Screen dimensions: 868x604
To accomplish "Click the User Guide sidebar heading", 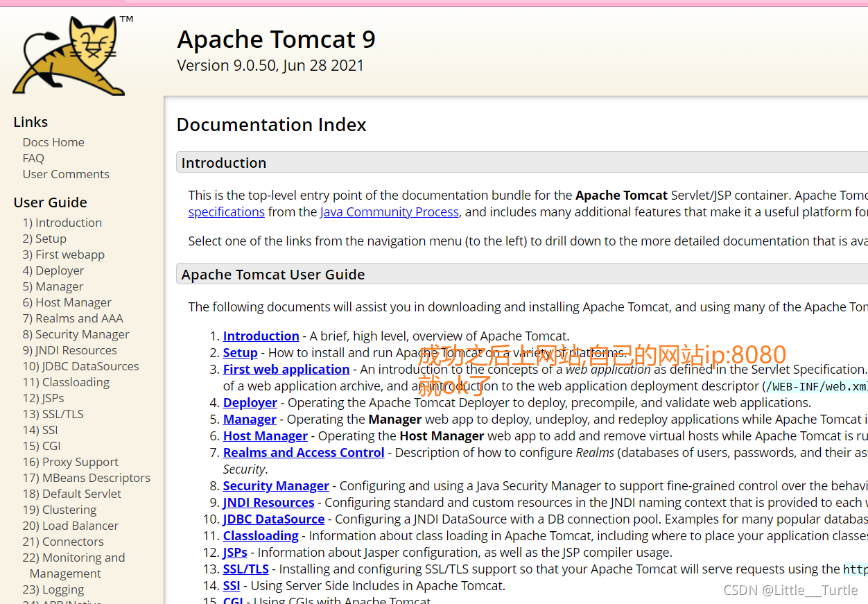I will coord(51,202).
